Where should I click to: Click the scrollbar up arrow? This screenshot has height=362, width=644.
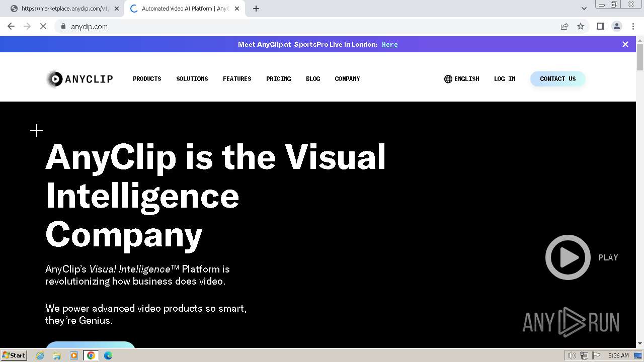(x=640, y=40)
